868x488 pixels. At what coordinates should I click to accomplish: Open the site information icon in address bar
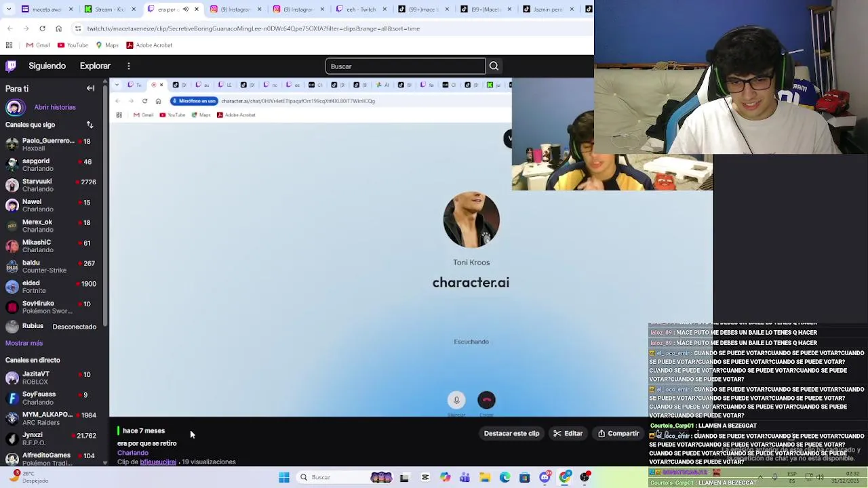[78, 28]
